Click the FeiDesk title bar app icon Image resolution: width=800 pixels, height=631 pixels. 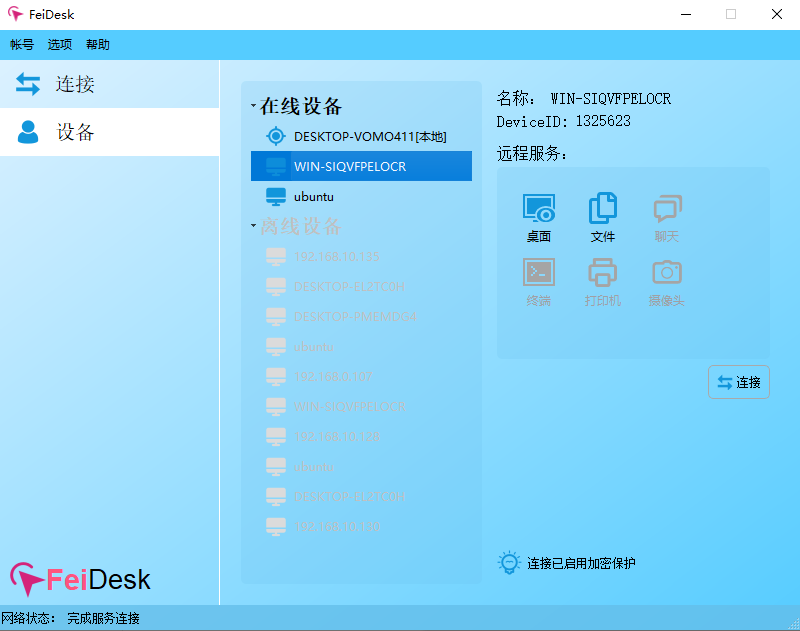[15, 14]
